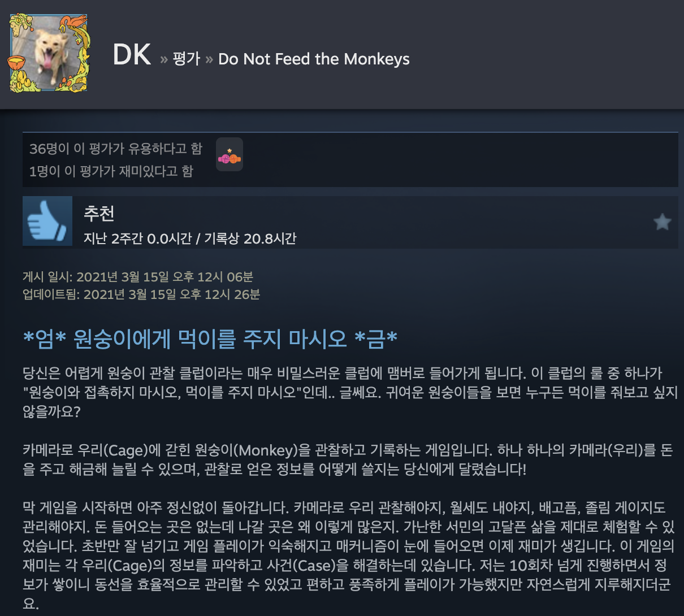
Task: Click the 36명이 유용하다고 함 text
Action: [x=116, y=149]
